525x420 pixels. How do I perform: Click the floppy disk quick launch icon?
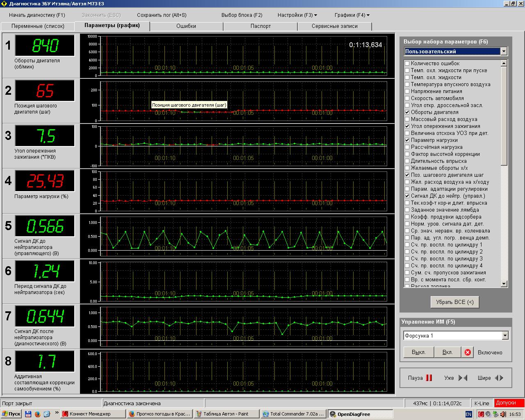tap(28, 414)
